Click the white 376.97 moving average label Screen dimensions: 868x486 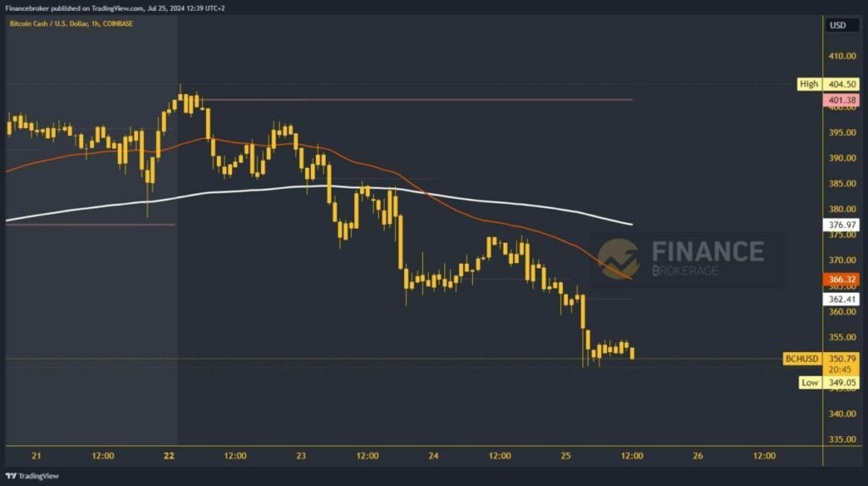click(x=842, y=225)
